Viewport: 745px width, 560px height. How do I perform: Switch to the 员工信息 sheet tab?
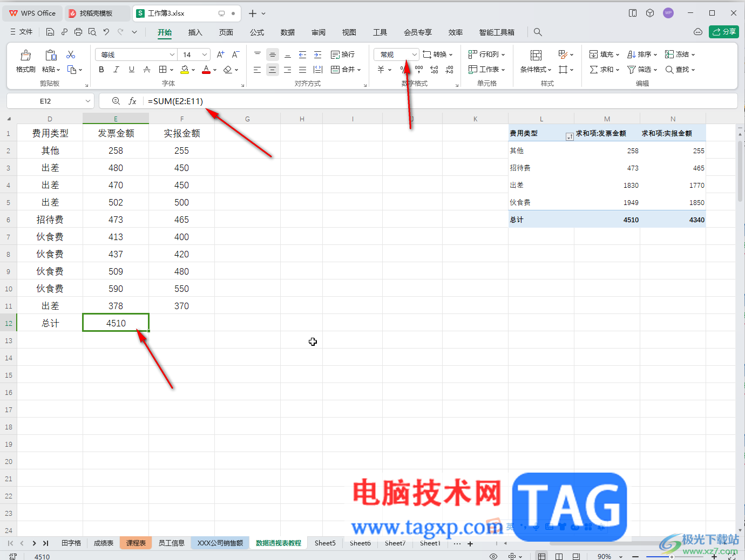pyautogui.click(x=172, y=543)
